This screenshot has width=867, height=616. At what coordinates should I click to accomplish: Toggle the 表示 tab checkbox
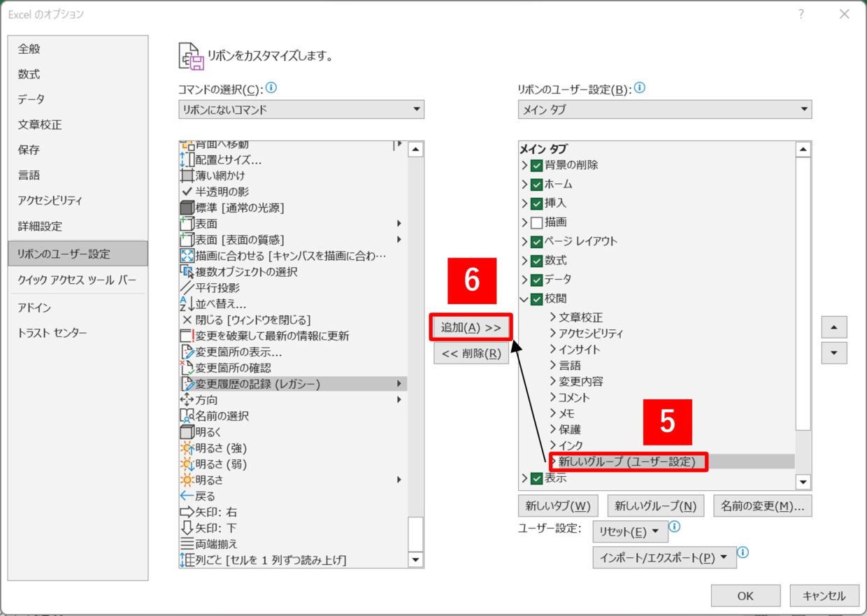tap(536, 479)
